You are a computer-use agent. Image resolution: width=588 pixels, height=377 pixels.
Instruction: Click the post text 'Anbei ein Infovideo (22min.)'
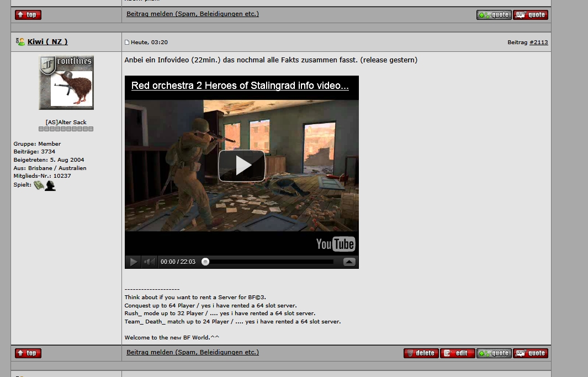172,60
